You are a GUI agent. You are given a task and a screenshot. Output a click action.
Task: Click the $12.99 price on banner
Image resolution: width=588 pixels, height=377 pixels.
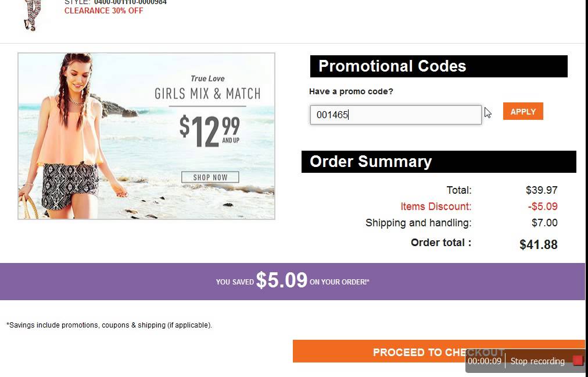(209, 131)
